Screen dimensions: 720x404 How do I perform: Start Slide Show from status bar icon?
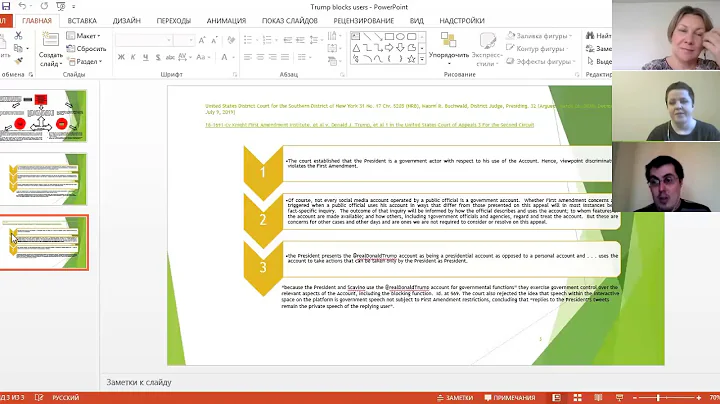point(619,398)
